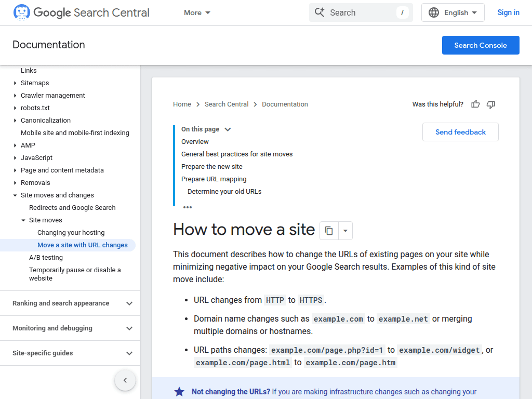Expand the Sitemaps tree item
This screenshot has width=532, height=399.
click(15, 83)
